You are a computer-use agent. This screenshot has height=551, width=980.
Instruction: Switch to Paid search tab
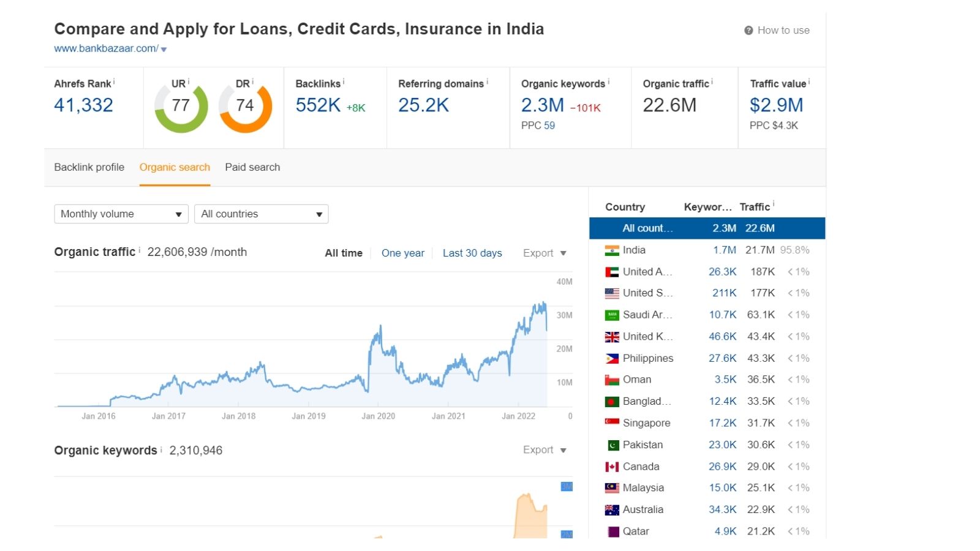[252, 167]
